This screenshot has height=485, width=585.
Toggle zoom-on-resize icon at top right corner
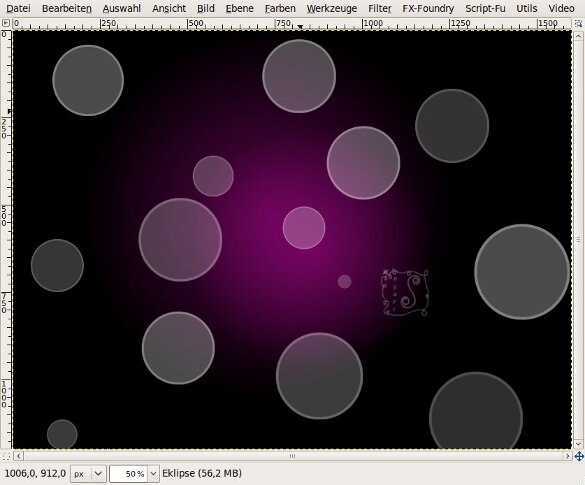pyautogui.click(x=578, y=24)
